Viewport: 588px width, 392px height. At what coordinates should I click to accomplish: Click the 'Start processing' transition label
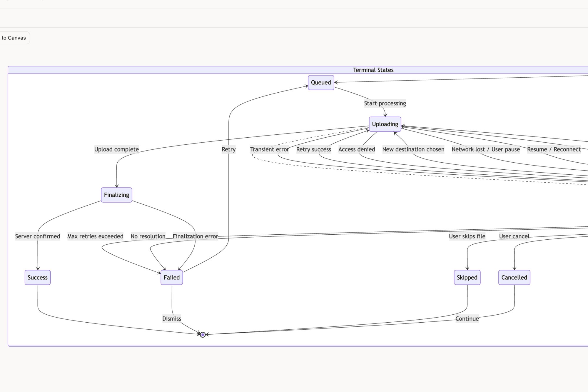pyautogui.click(x=385, y=103)
